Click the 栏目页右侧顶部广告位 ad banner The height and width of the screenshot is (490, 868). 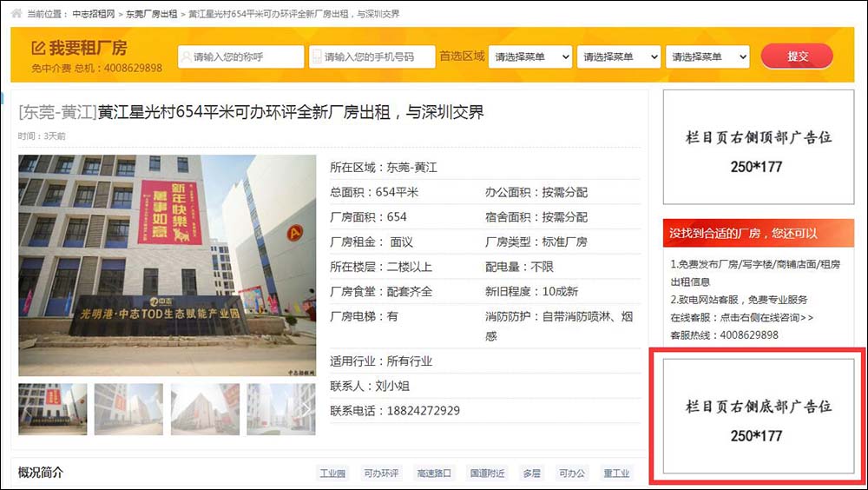759,147
